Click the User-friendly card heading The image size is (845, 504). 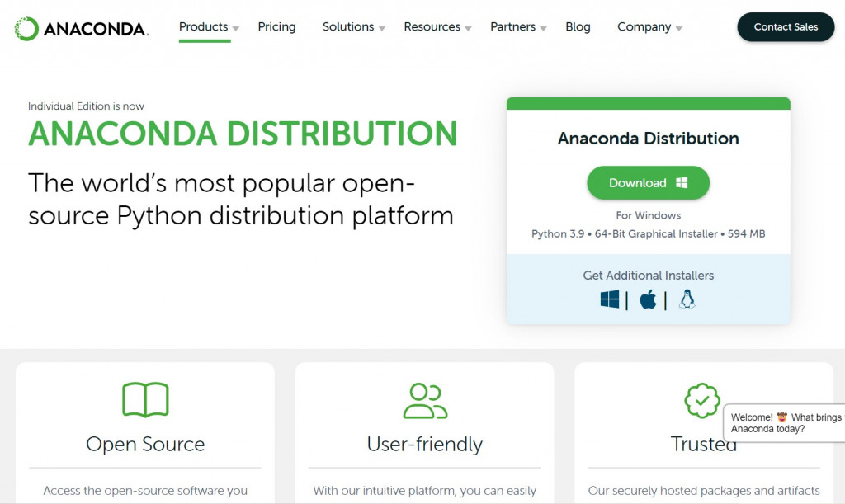425,445
